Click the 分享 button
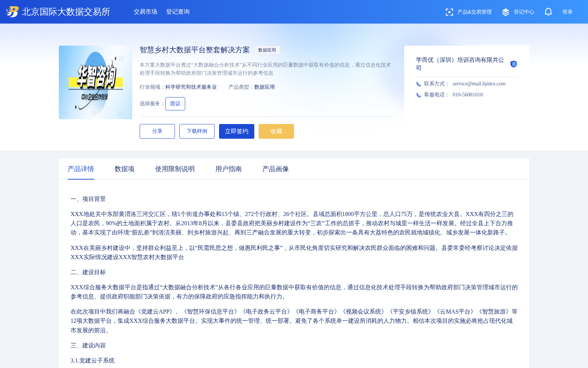Screen dimensions: 588x368 pos(157,131)
